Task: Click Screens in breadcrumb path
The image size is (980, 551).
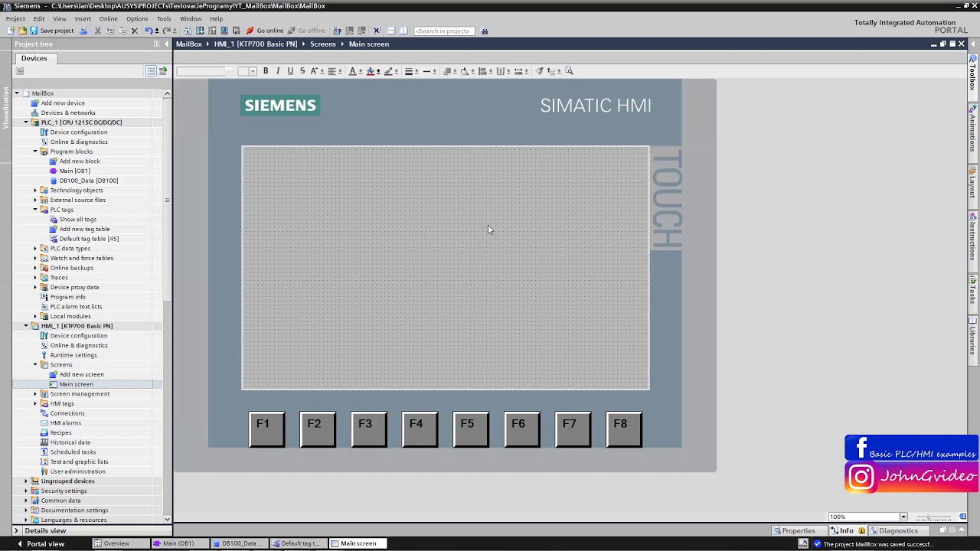Action: (x=323, y=44)
